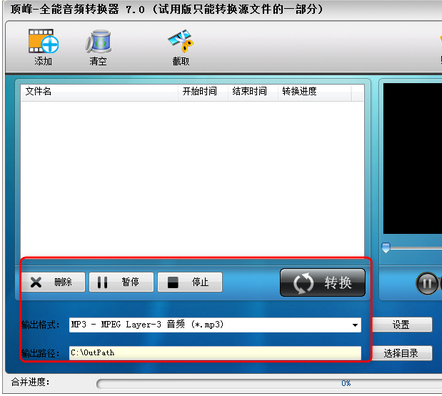This screenshot has height=396, width=442.
Task: Click the 暂停 pause button
Action: (121, 282)
